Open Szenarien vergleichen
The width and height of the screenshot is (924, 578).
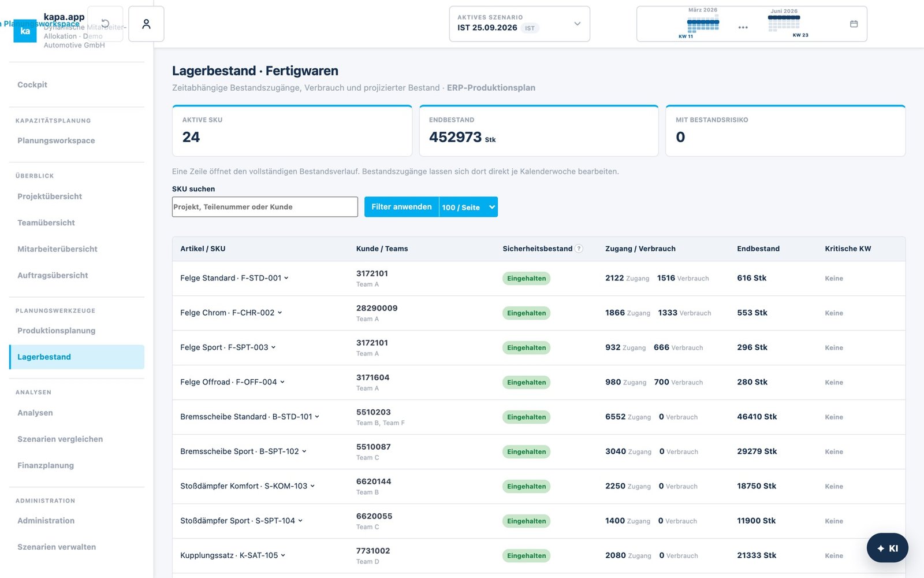tap(77, 439)
